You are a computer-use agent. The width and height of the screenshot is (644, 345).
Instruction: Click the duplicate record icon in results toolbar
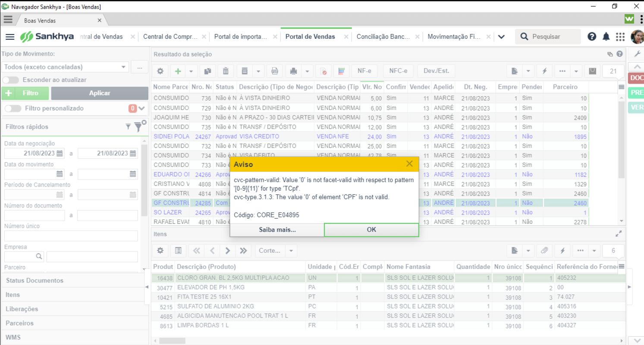tap(208, 71)
